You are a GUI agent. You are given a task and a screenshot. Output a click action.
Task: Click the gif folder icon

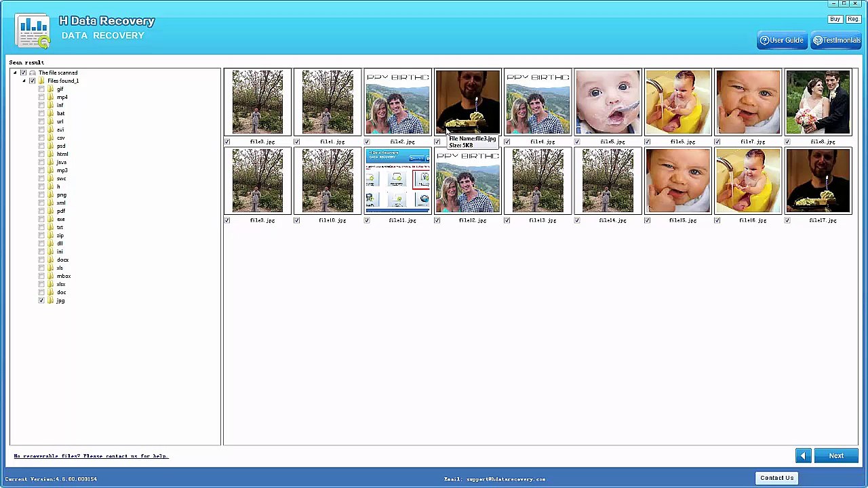(x=50, y=89)
